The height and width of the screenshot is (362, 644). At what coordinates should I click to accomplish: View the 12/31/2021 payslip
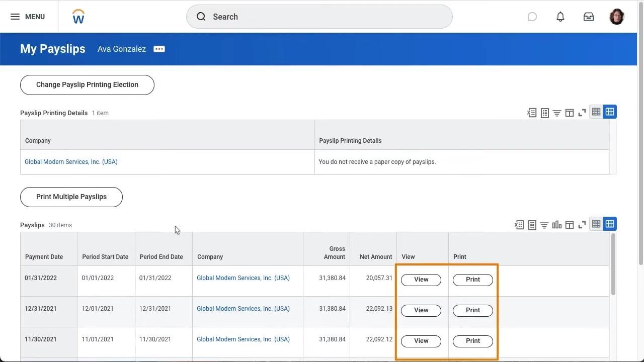(x=421, y=310)
